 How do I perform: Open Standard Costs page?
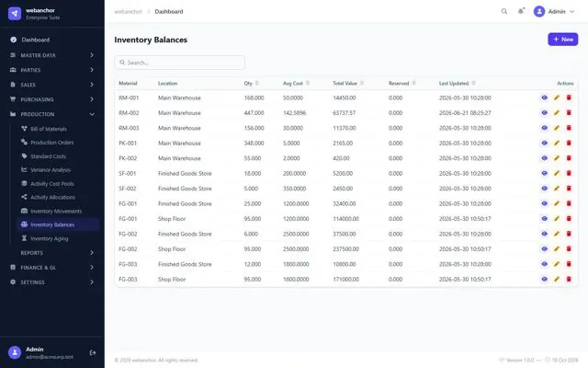coord(58,156)
